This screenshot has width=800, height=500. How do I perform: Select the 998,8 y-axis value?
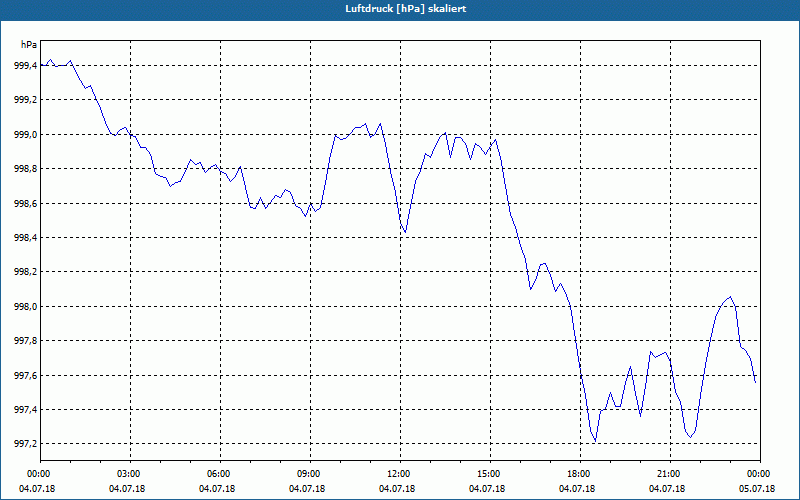click(x=25, y=169)
